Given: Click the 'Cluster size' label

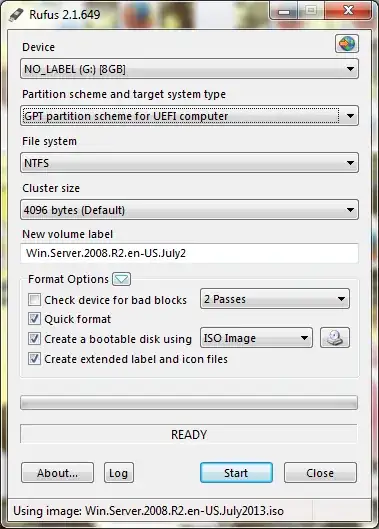Looking at the screenshot, I should pyautogui.click(x=51, y=188).
